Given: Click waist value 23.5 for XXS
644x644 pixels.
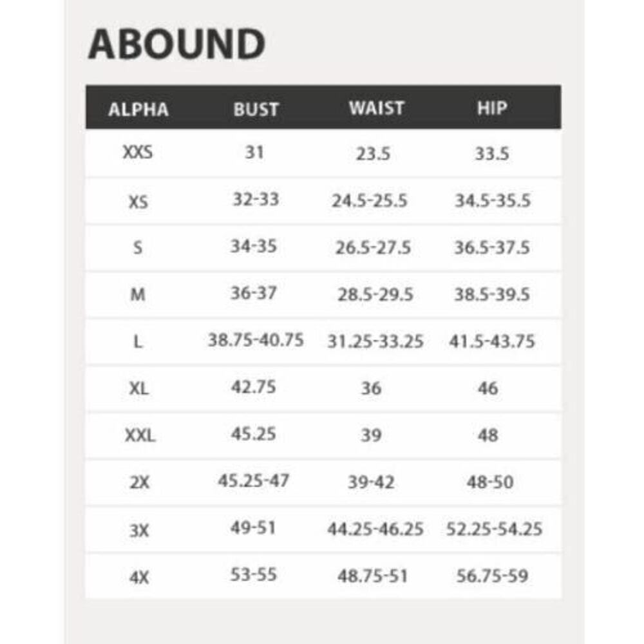Looking at the screenshot, I should point(373,154).
